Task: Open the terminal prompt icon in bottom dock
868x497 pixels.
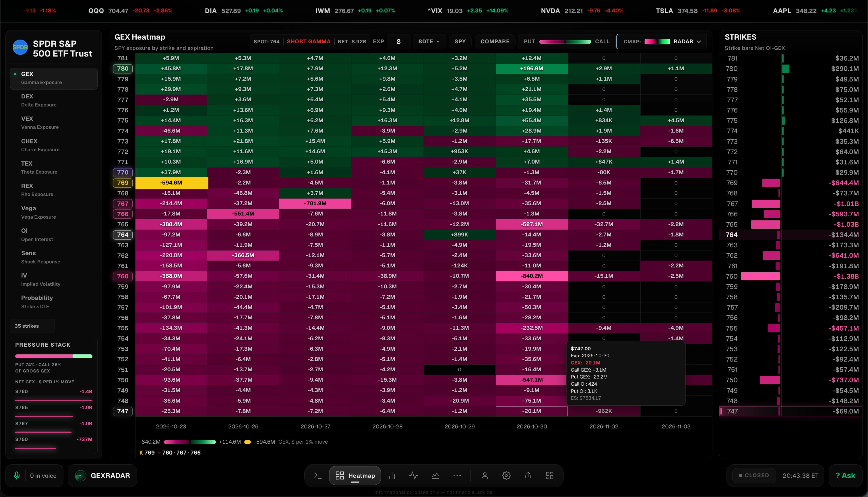Action: [317, 475]
